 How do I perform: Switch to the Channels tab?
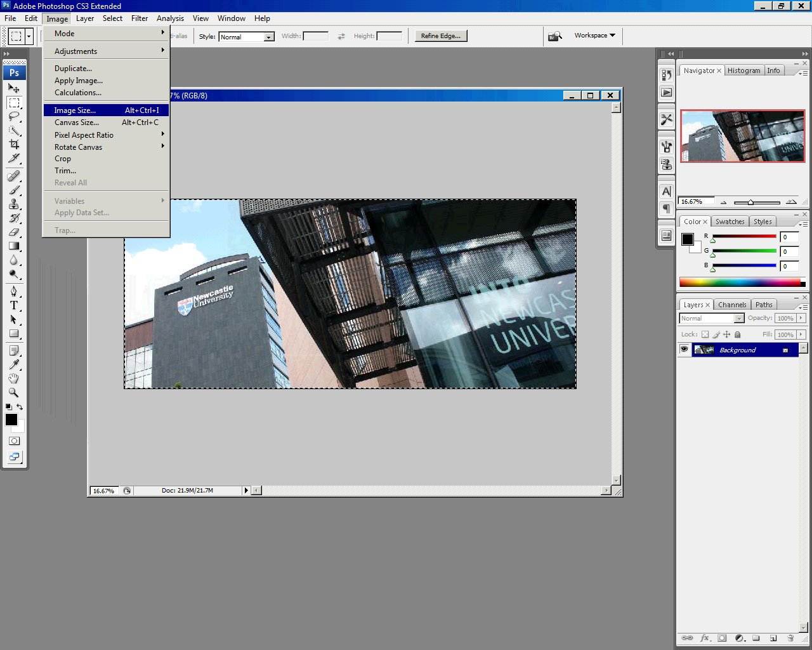pos(731,305)
